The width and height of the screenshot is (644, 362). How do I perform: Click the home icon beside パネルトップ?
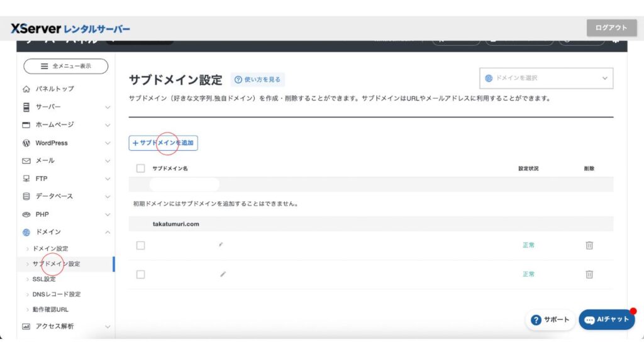[26, 89]
